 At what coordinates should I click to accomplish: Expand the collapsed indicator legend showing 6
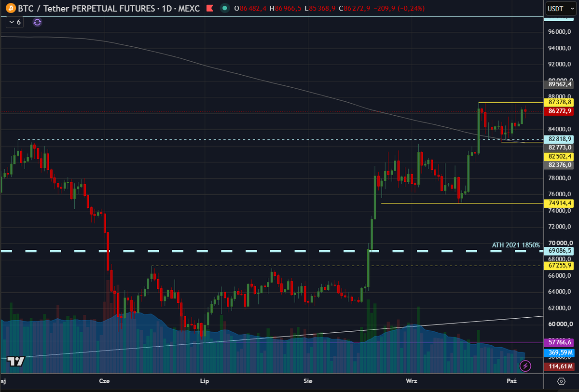[x=14, y=22]
